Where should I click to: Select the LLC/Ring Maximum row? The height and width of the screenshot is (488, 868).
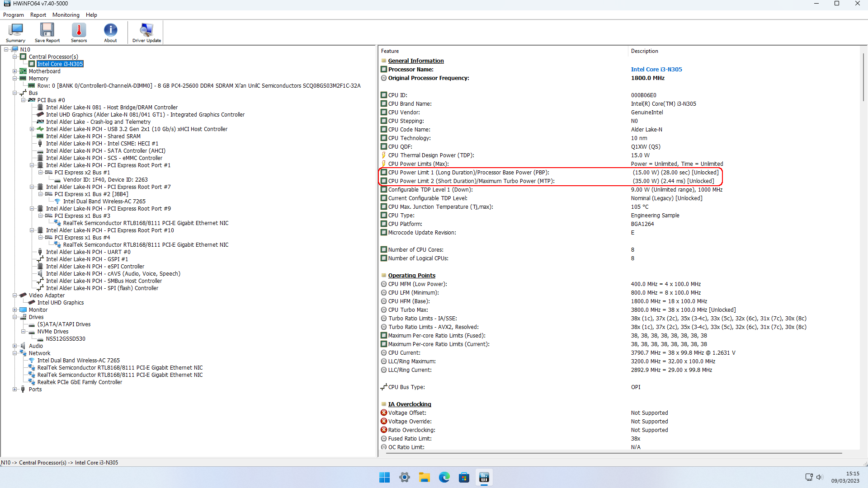(x=618, y=361)
